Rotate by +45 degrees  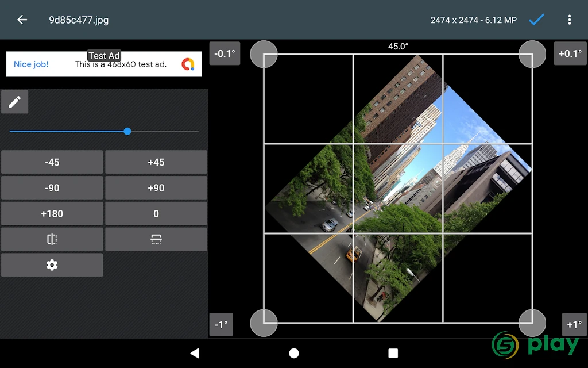(x=156, y=162)
